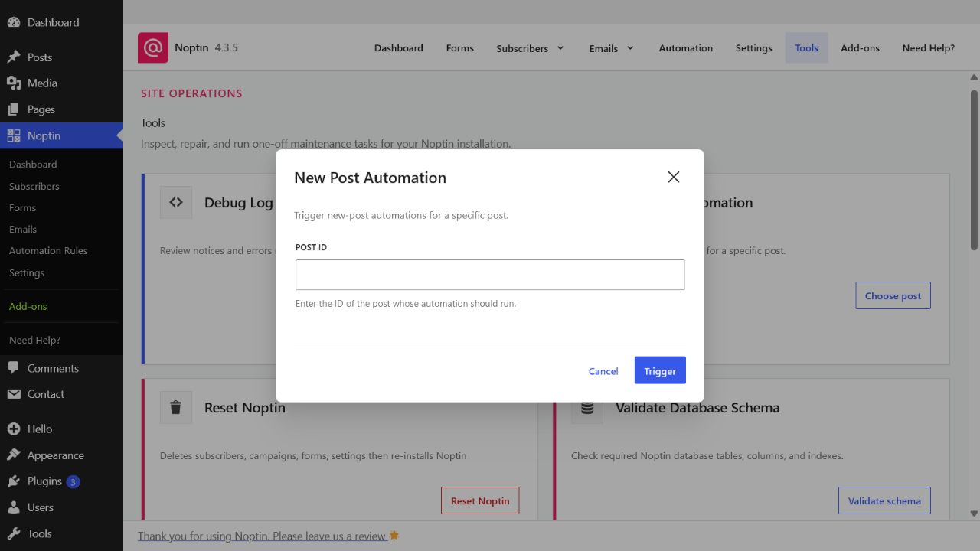Close the New Post Automation dialog
Screen dimensions: 980x551
click(x=674, y=177)
